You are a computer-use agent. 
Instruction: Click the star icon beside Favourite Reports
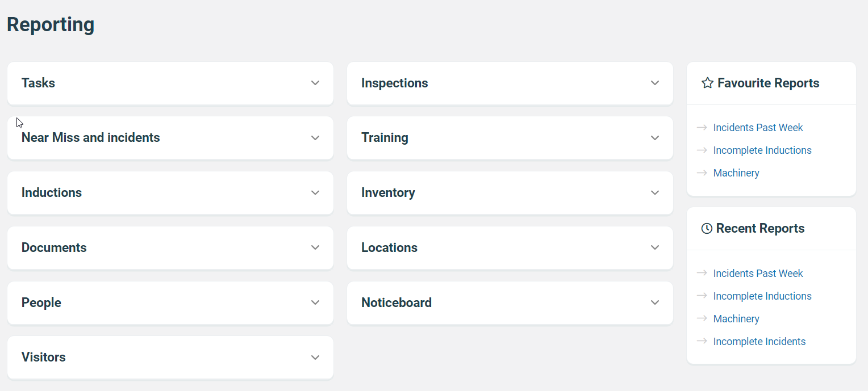coord(707,83)
